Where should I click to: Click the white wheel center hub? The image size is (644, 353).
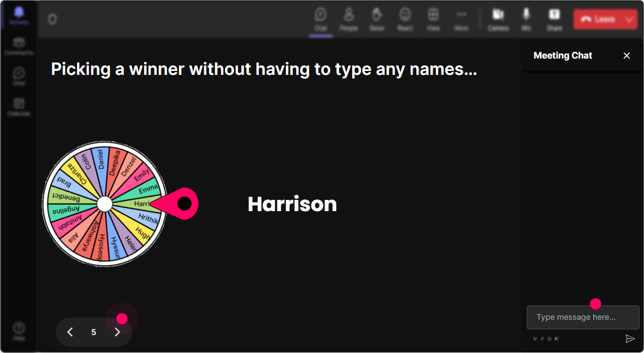coord(105,204)
